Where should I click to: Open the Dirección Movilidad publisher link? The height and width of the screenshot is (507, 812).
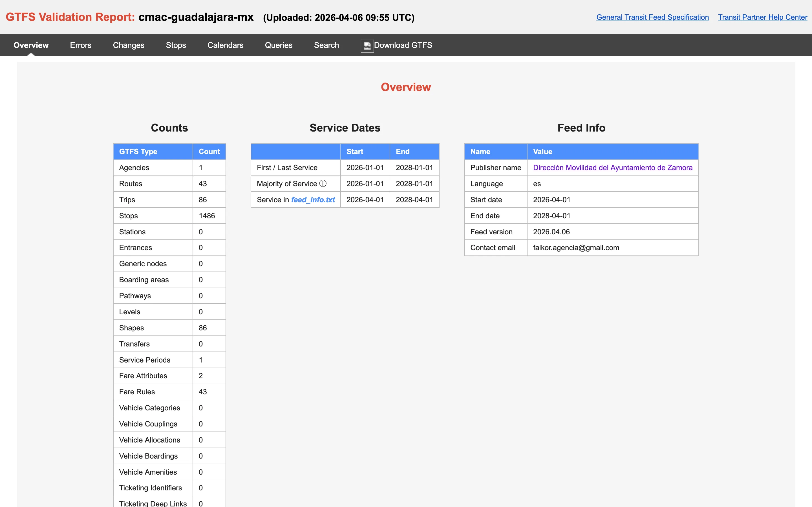click(x=612, y=167)
